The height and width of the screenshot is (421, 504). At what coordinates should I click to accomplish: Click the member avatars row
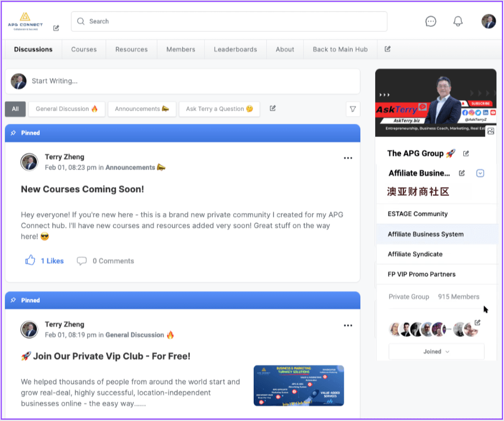(x=433, y=329)
